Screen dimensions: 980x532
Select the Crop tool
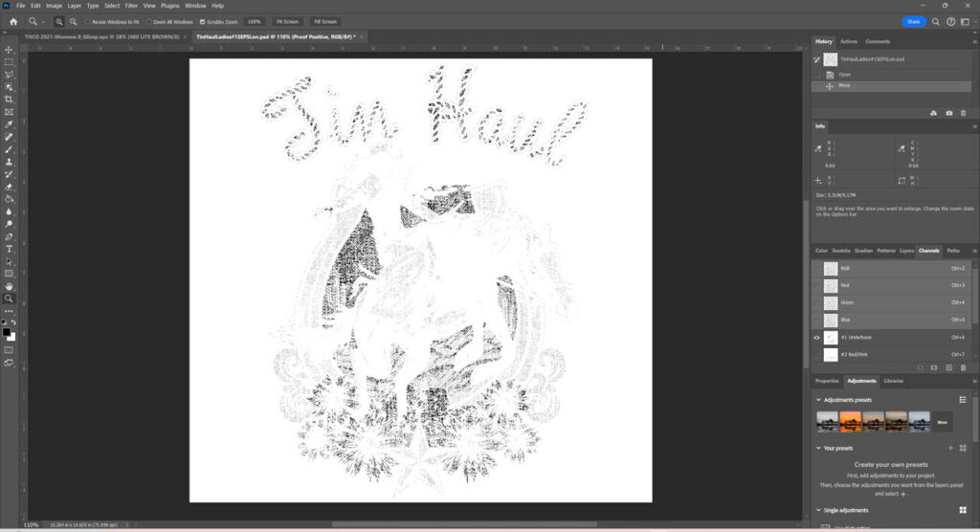[9, 100]
